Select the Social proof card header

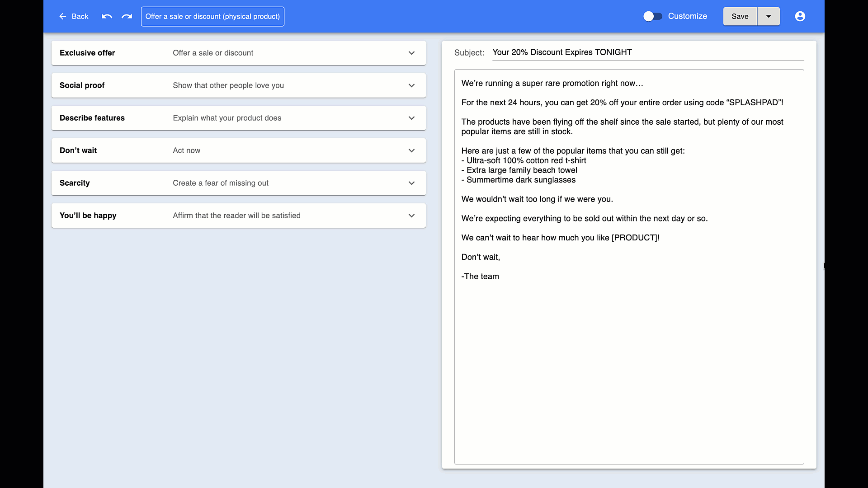[x=82, y=85]
